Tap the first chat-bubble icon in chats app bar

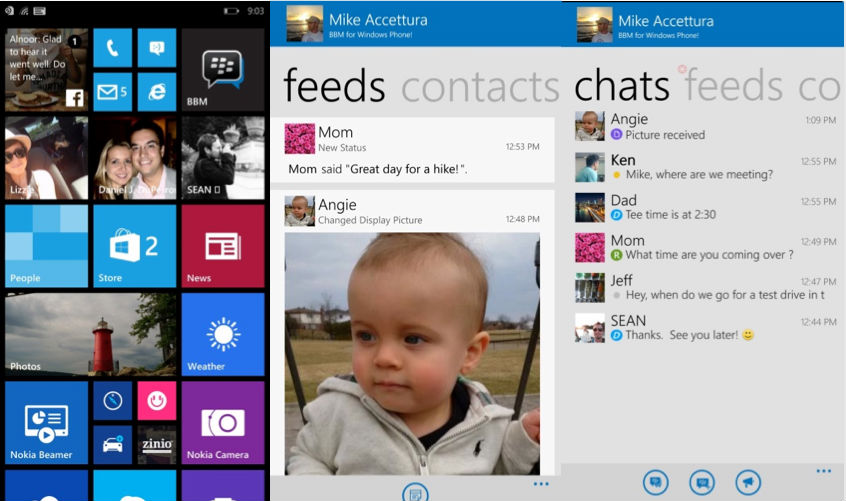(x=656, y=482)
